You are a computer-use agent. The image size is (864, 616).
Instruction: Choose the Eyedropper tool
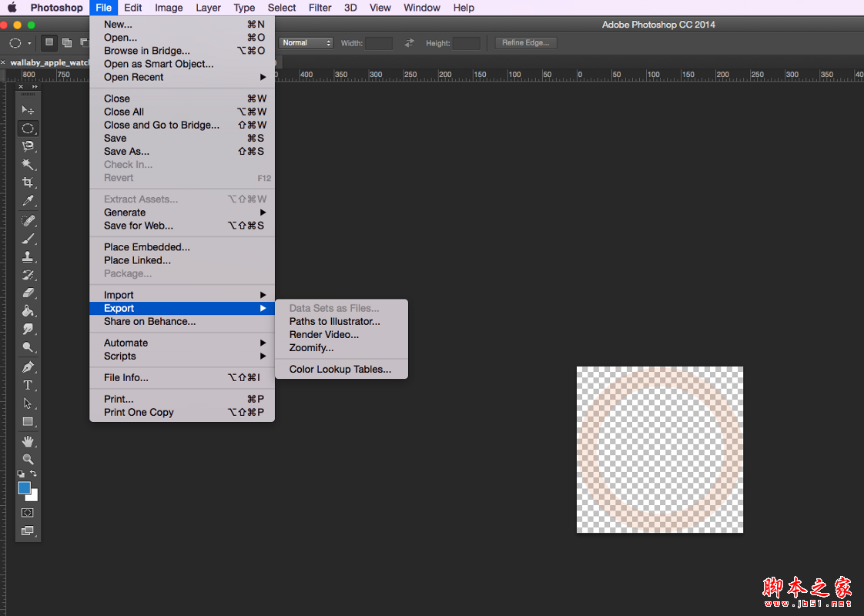point(28,201)
